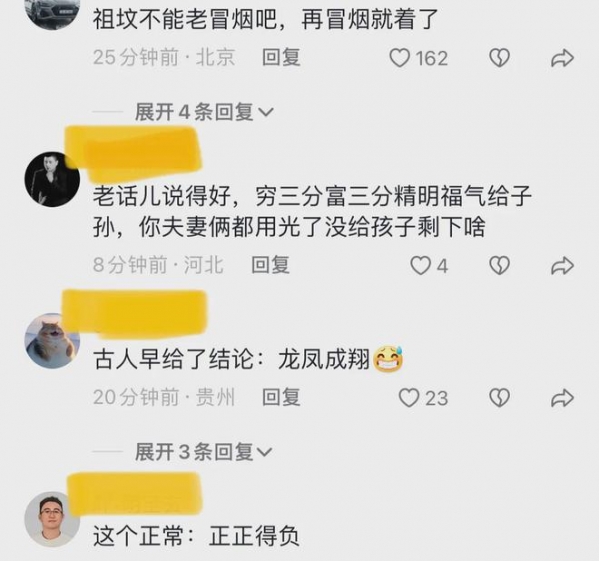
Task: Open the profile with man-in-black avatar
Action: [52, 179]
